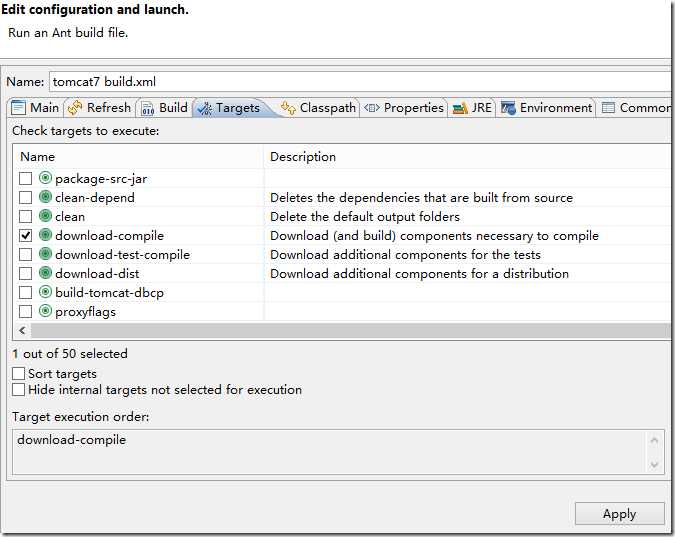Click download-compile in Target execution order box
The image size is (675, 537).
72,440
